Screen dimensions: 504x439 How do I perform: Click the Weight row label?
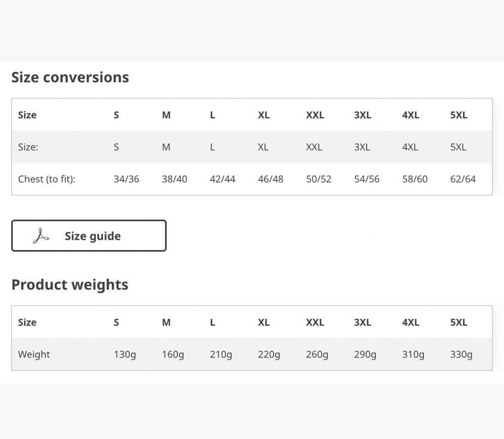tap(34, 354)
